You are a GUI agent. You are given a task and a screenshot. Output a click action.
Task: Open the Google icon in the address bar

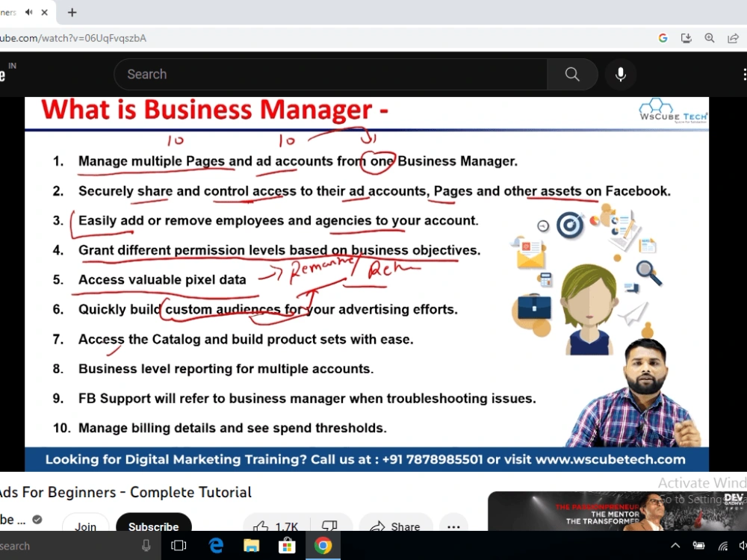pos(663,38)
